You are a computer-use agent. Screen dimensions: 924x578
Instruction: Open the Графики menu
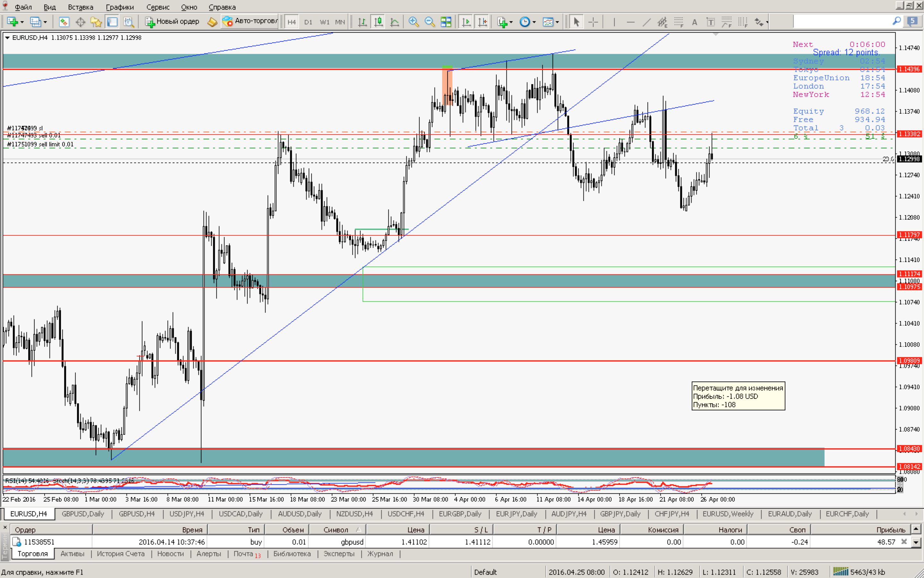[x=120, y=7]
